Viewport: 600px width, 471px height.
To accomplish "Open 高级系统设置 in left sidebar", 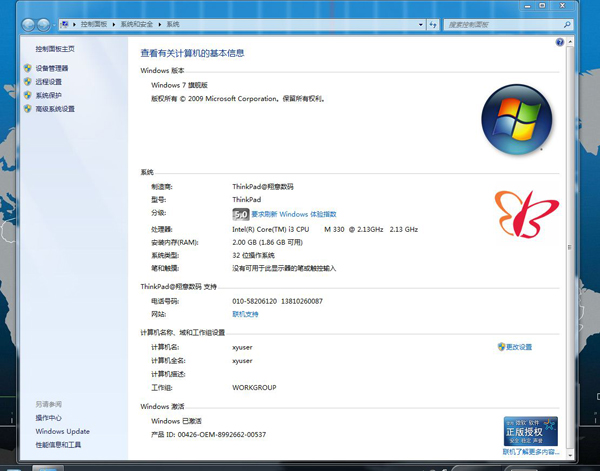I will [x=55, y=109].
